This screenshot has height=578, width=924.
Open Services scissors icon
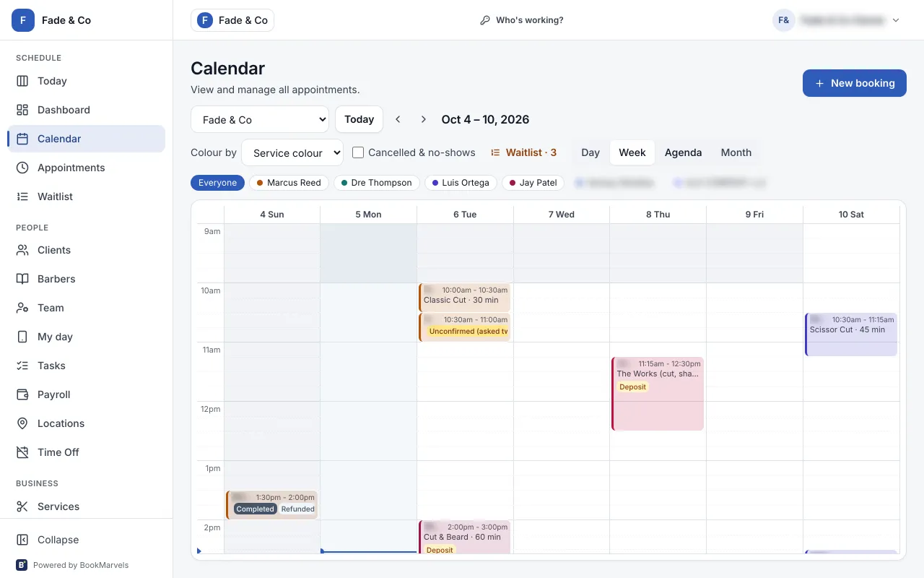[x=22, y=506]
